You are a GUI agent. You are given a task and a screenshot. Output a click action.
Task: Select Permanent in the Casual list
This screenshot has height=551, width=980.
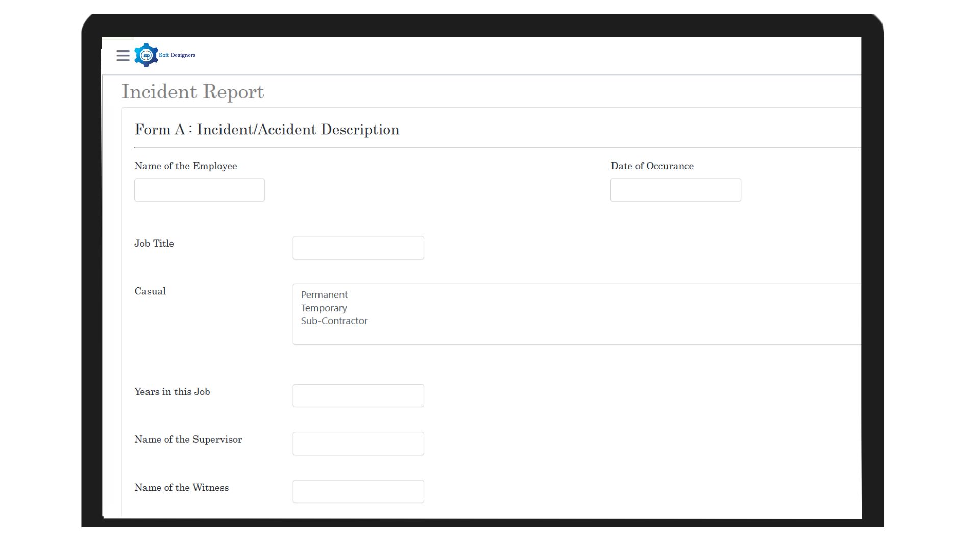coord(324,295)
